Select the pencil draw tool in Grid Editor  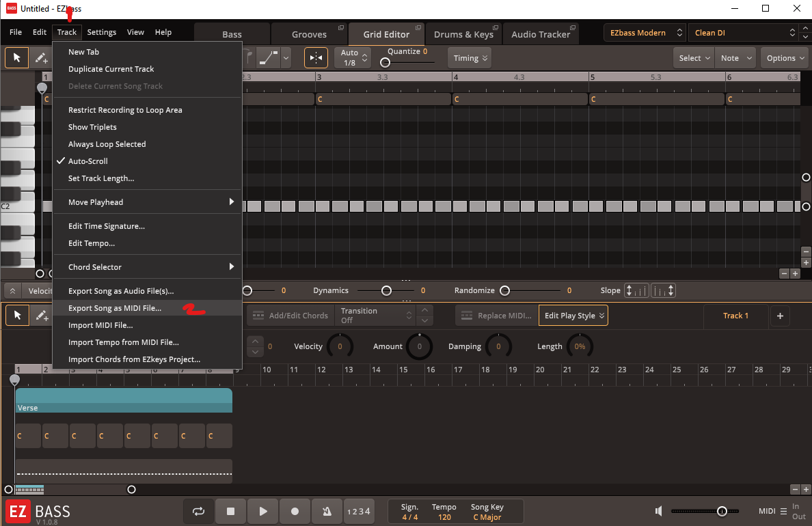pyautogui.click(x=41, y=58)
